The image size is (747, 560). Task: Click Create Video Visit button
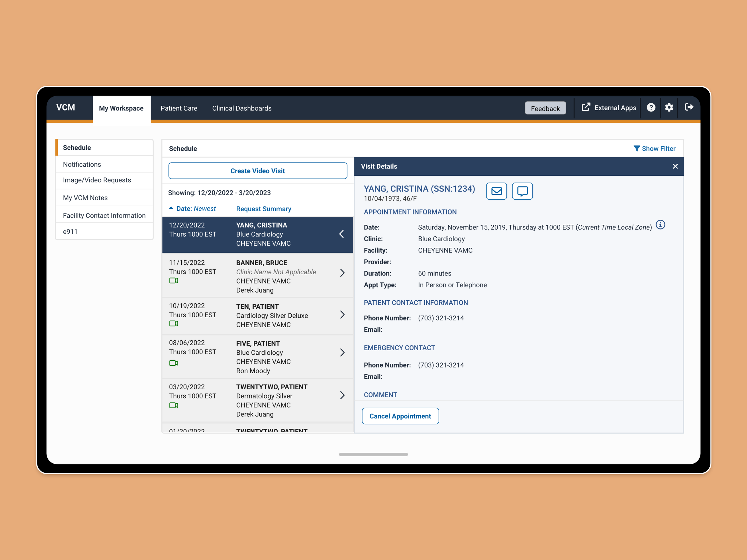click(257, 171)
